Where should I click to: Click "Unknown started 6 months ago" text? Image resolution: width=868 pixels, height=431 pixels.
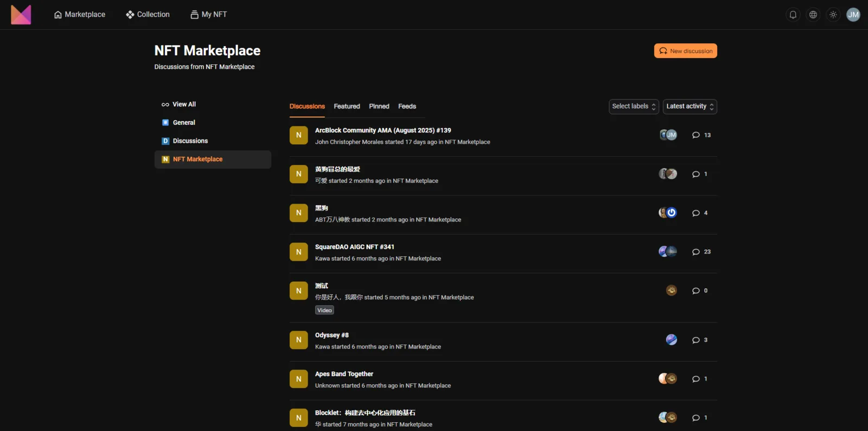coord(356,386)
